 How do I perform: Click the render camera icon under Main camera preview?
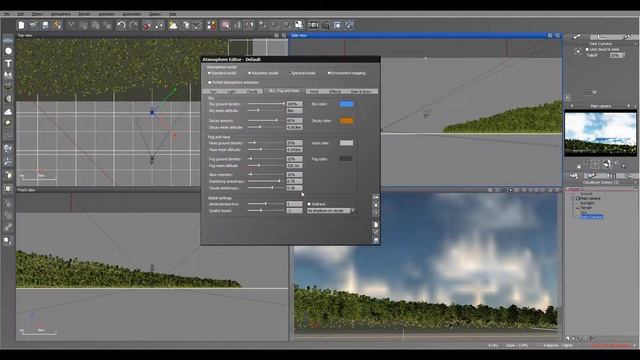[607, 164]
